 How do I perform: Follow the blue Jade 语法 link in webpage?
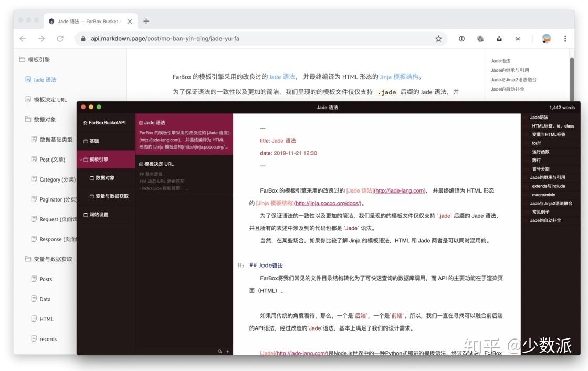(282, 77)
